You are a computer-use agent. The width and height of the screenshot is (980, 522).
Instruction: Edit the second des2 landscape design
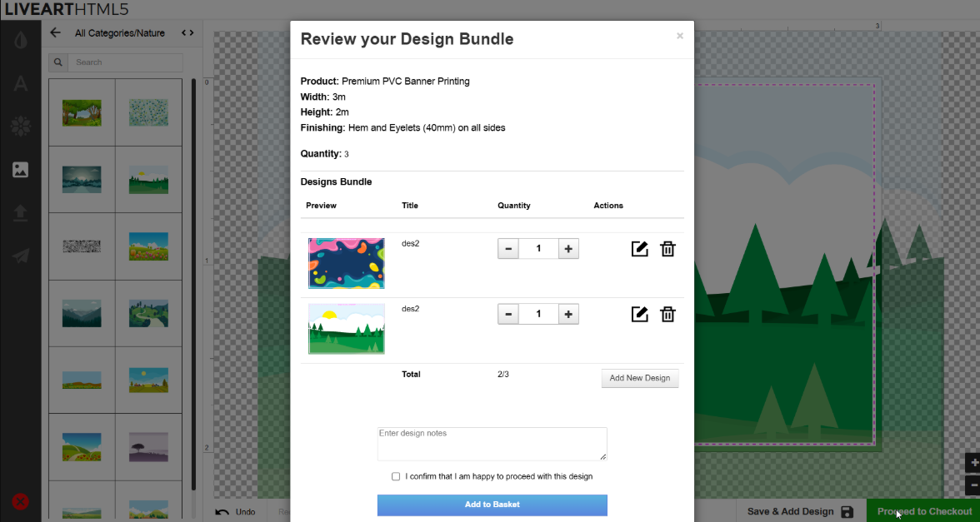(x=639, y=314)
